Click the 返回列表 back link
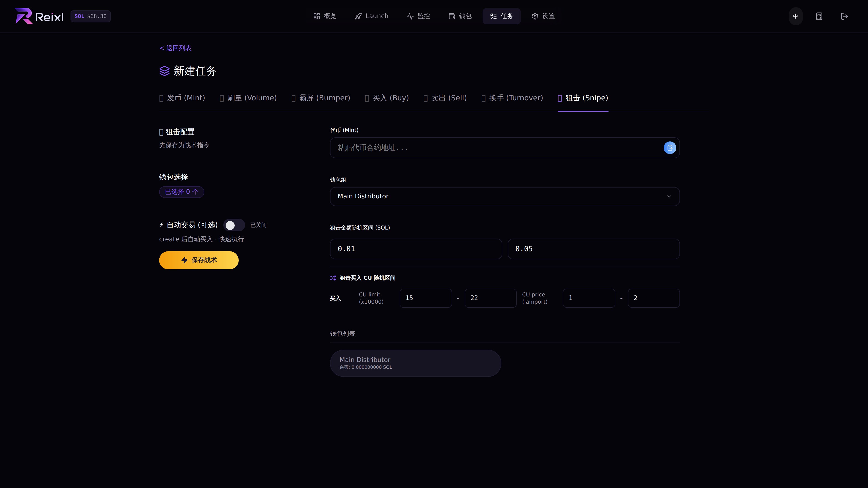The width and height of the screenshot is (868, 488). (175, 48)
